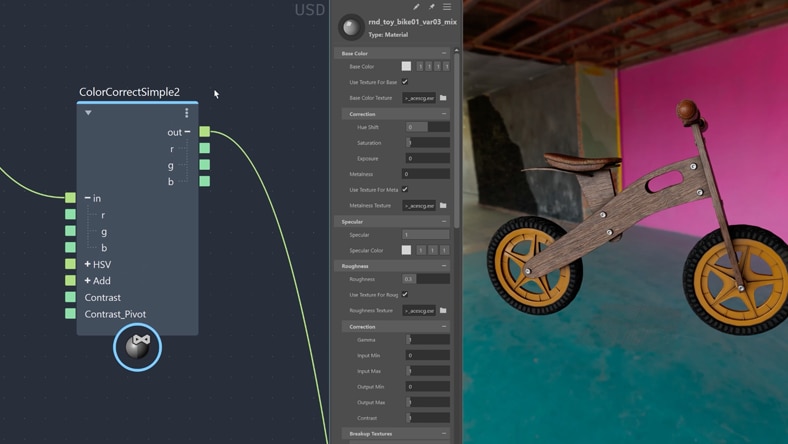This screenshot has height=444, width=788.
Task: Click the output 'r' port
Action: 205,148
